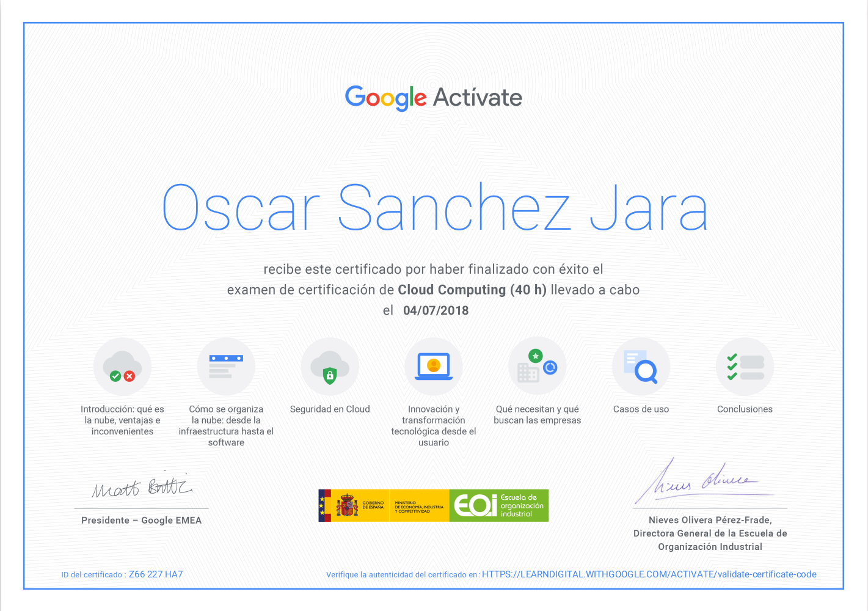Image resolution: width=868 pixels, height=611 pixels.
Task: Click the EOI Escuela de organización industrial logo
Action: coord(499,505)
